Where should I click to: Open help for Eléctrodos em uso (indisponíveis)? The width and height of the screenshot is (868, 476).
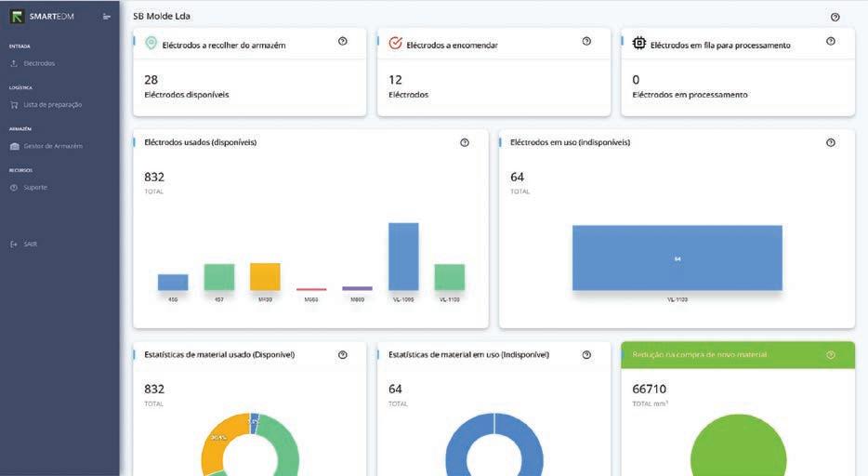point(830,142)
